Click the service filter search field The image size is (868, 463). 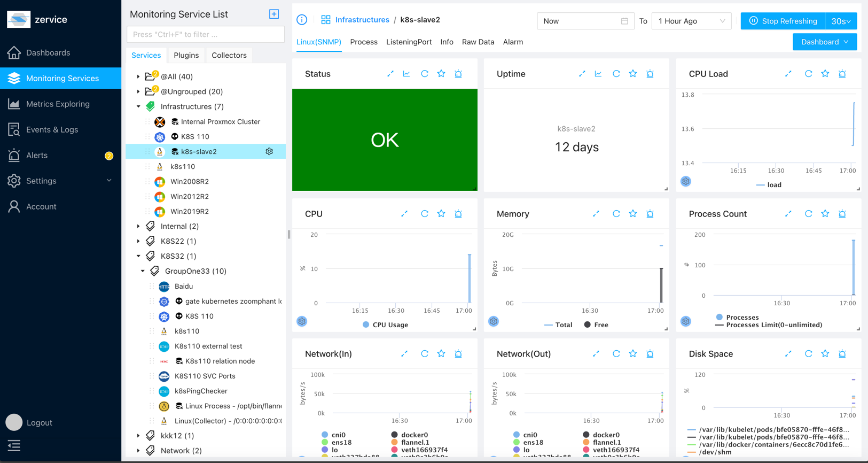(206, 34)
